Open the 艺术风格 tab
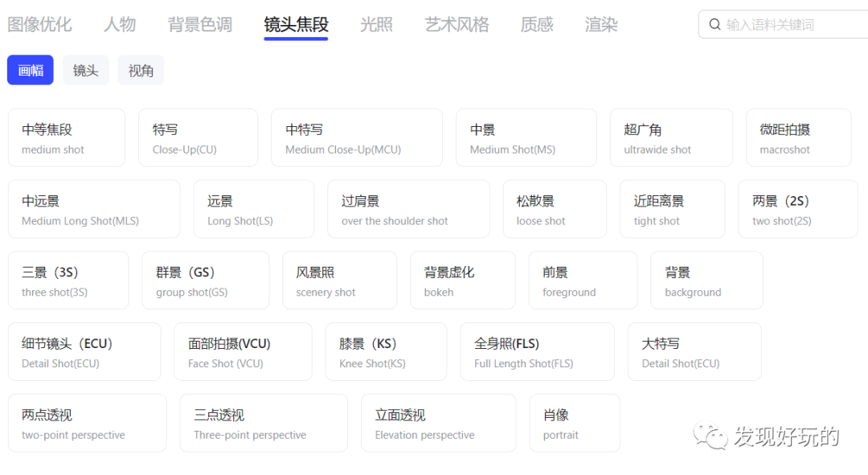868x475 pixels. pos(457,25)
